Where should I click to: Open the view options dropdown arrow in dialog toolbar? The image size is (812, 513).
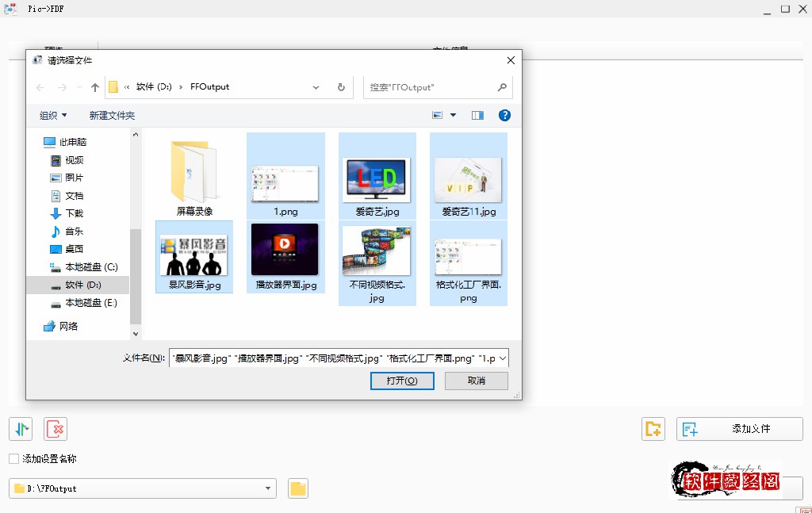pos(454,115)
